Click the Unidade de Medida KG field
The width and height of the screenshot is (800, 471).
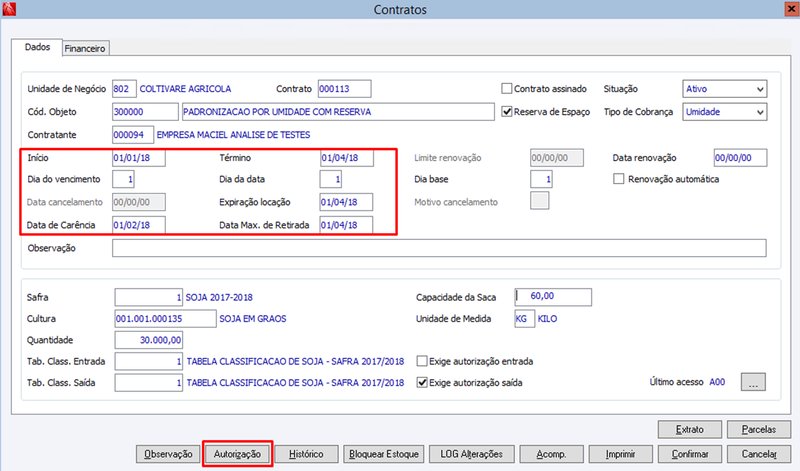click(x=524, y=318)
